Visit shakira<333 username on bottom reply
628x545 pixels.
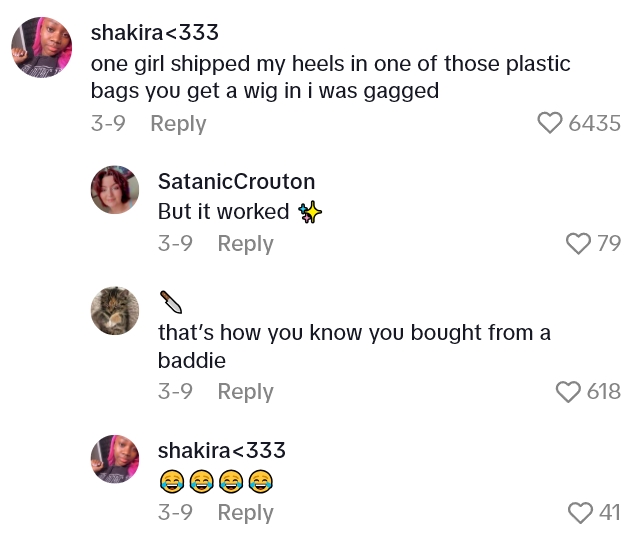(x=222, y=450)
